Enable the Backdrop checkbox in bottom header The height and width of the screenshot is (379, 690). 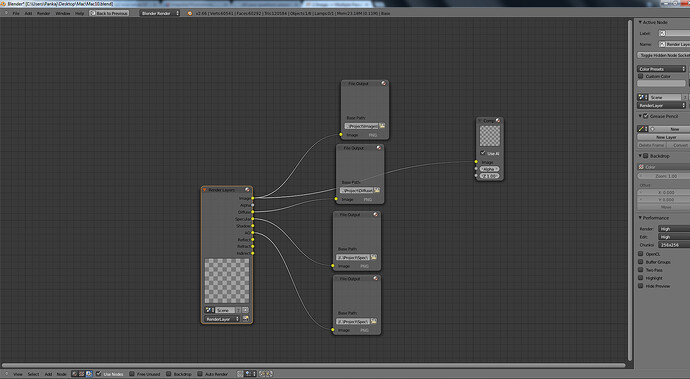[169, 374]
